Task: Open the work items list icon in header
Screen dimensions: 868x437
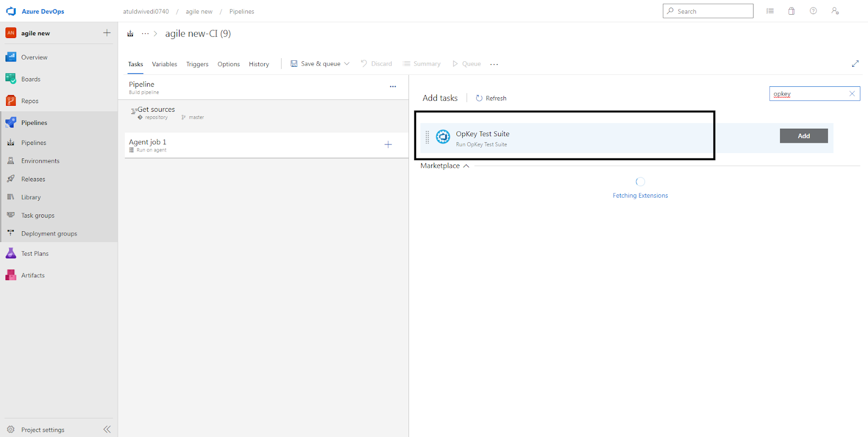Action: (770, 11)
